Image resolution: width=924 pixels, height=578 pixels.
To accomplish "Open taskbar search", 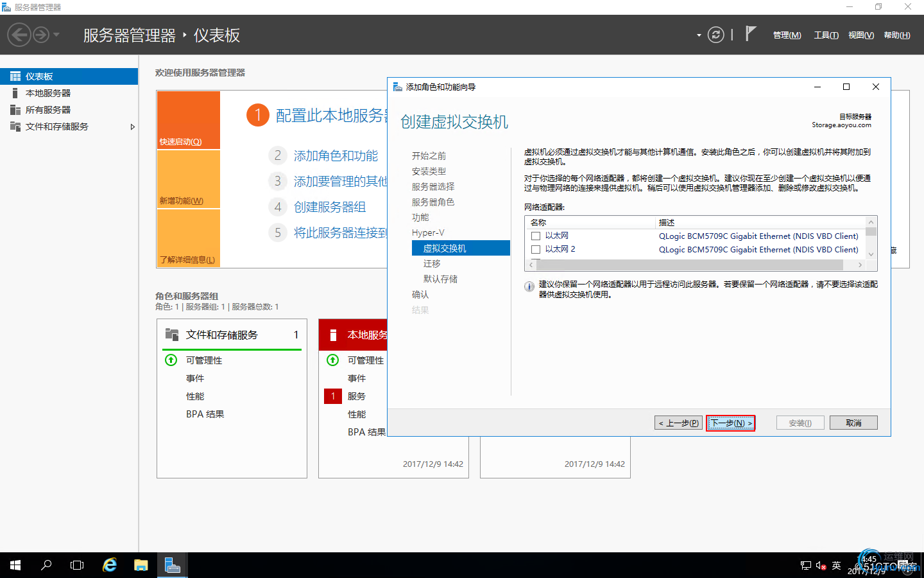I will pyautogui.click(x=46, y=565).
